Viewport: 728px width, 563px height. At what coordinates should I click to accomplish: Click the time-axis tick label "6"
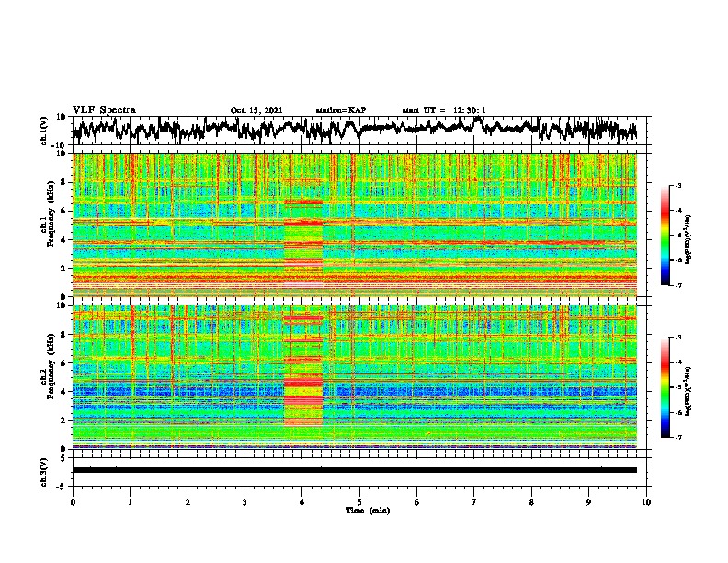click(417, 502)
